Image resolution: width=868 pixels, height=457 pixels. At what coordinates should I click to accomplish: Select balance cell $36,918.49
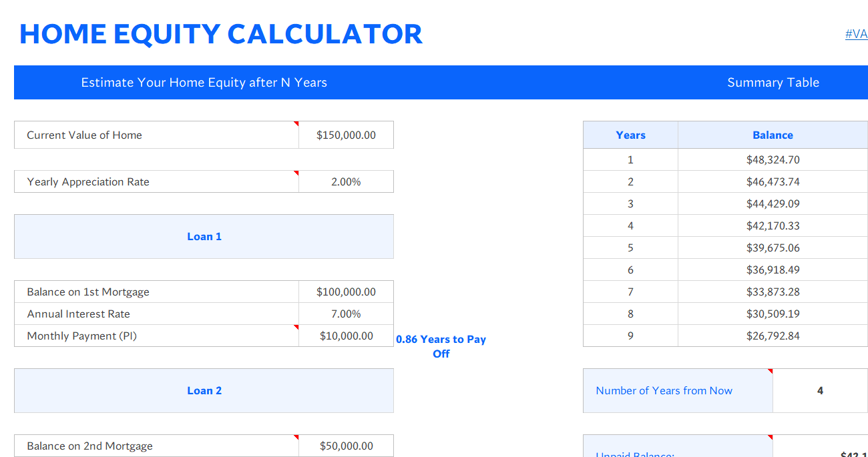[x=773, y=270]
